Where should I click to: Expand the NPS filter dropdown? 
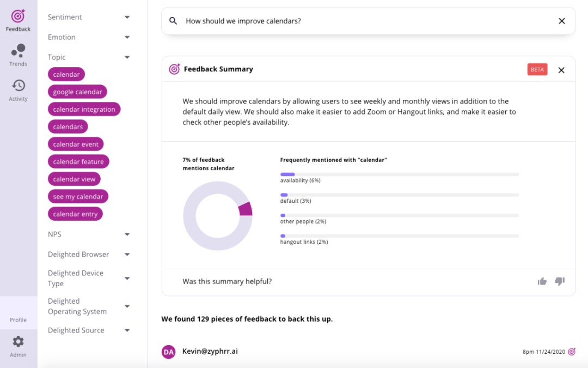point(127,234)
